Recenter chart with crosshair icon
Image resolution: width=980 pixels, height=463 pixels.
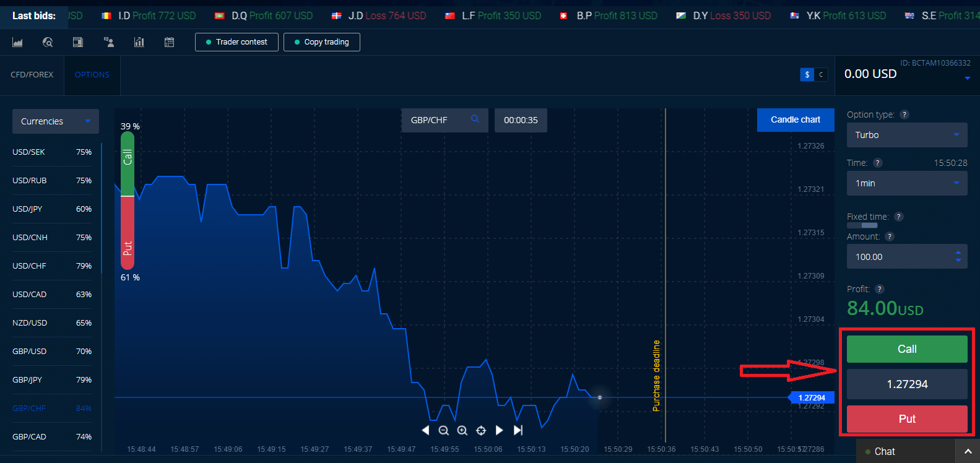[x=481, y=430]
